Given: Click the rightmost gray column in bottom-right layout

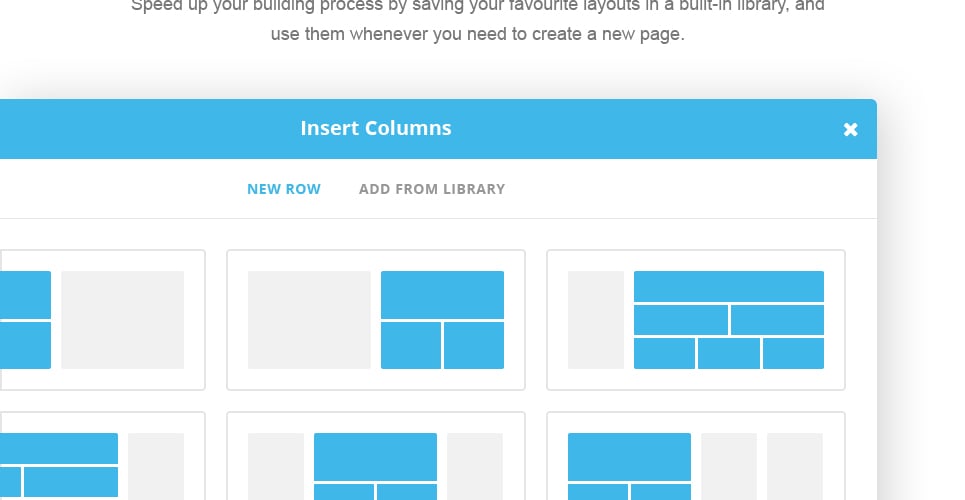Looking at the screenshot, I should coord(795,466).
